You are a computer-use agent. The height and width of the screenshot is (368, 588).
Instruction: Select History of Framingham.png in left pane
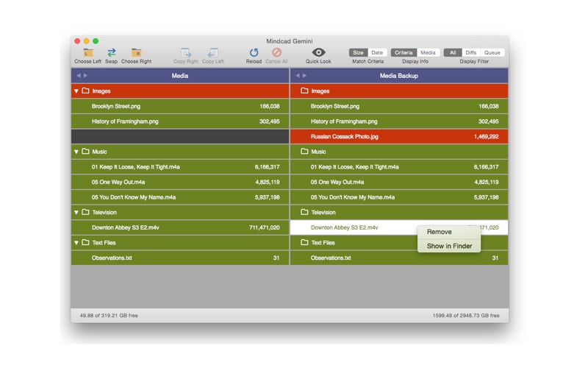(180, 121)
